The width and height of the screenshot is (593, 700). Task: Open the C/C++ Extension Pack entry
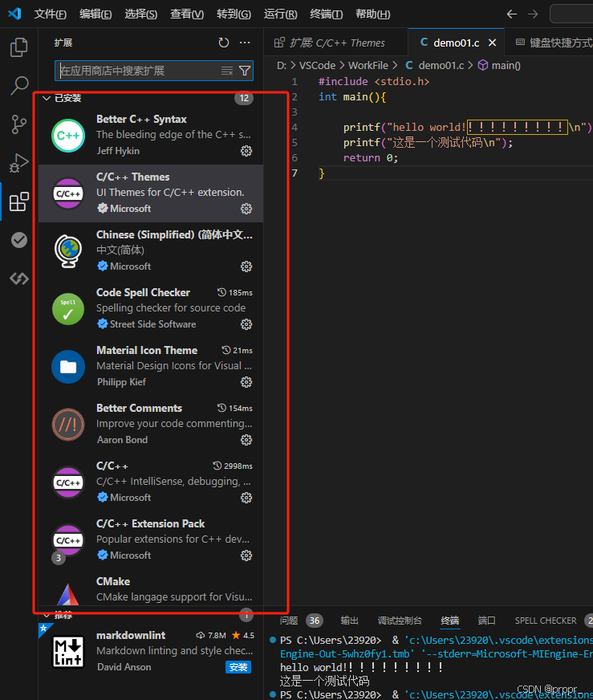tap(151, 539)
